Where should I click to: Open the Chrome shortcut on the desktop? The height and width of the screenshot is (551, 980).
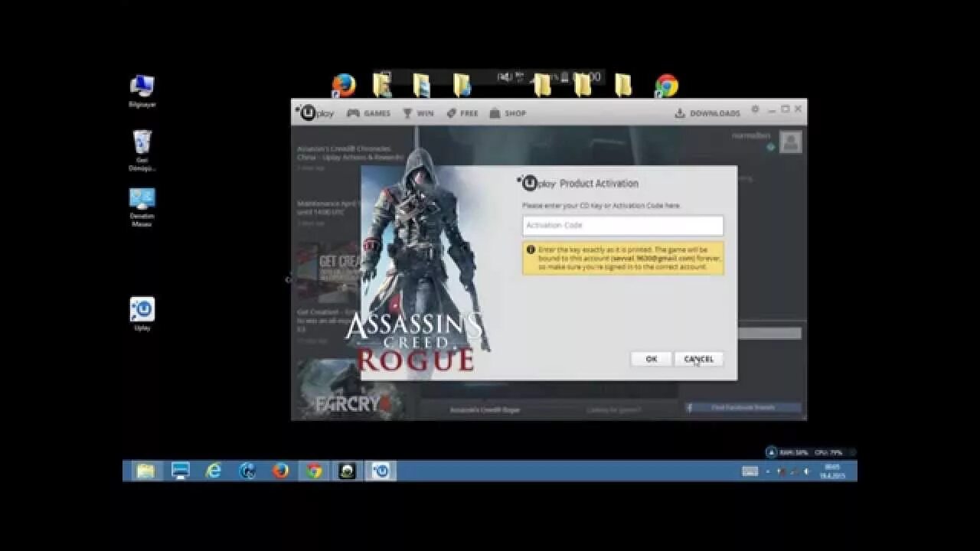(x=667, y=85)
